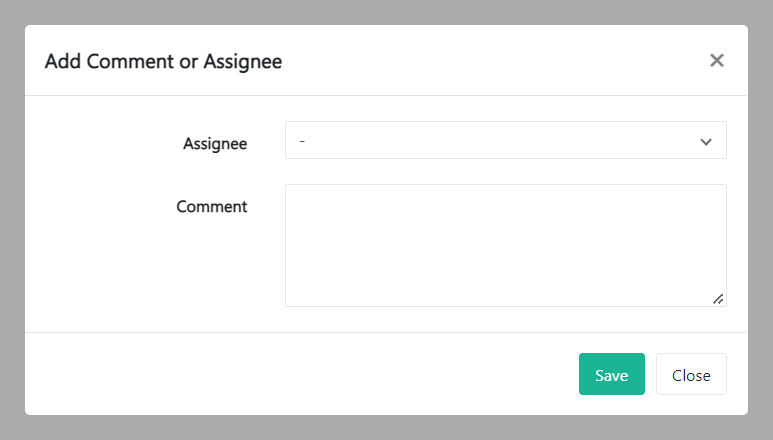Viewport: 773px width, 440px height.
Task: Click the 'Add Comment or Assignee' title
Action: point(163,61)
